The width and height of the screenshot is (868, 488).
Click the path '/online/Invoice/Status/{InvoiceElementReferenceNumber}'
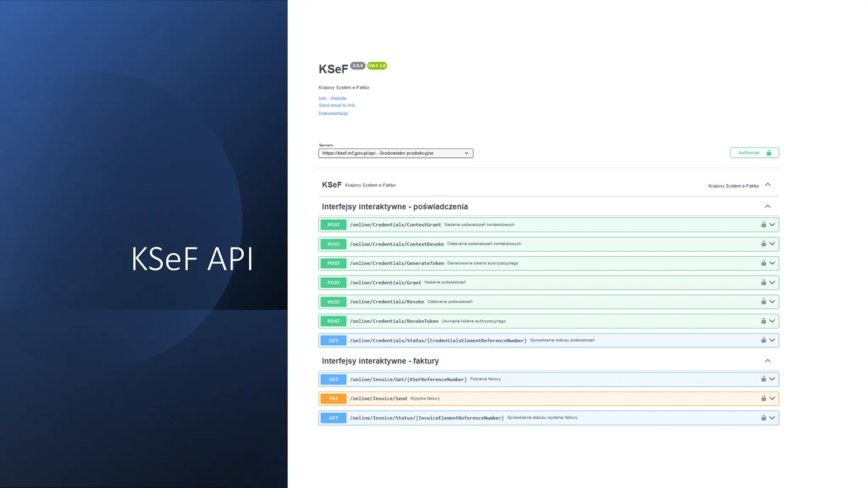427,418
